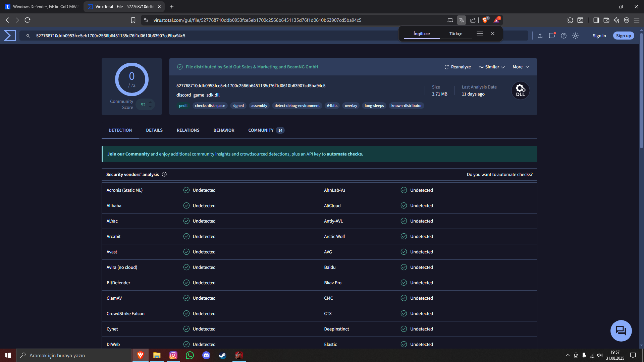This screenshot has height=362, width=644.
Task: Click the detection score circle 0/72
Action: coord(132,79)
